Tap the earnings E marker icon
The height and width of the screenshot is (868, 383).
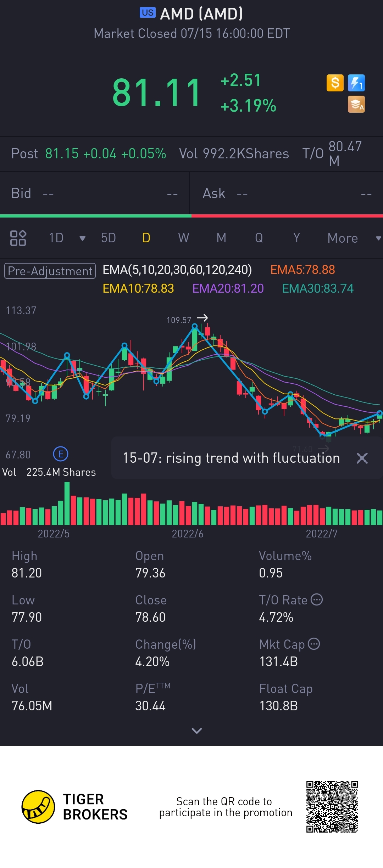pos(61,454)
